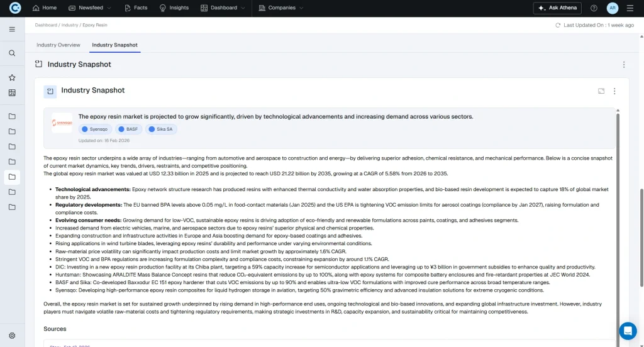Expand the Newsfeed dropdown chevron
The image size is (644, 347).
coord(109,8)
